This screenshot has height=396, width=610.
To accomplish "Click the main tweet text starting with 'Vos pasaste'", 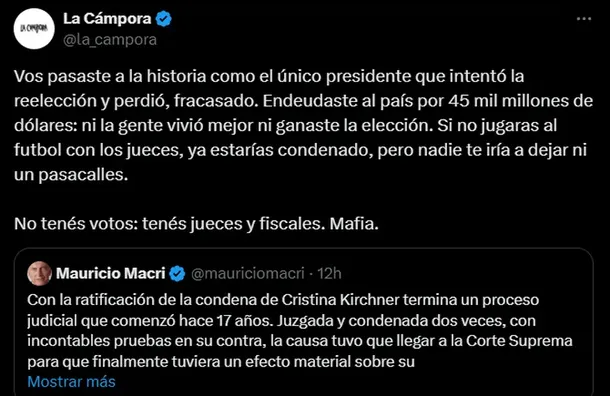I will (303, 125).
